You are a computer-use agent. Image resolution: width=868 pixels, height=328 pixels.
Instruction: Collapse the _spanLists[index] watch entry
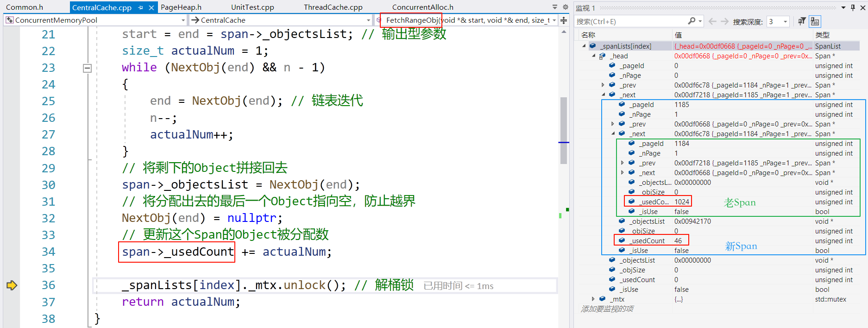(x=584, y=46)
